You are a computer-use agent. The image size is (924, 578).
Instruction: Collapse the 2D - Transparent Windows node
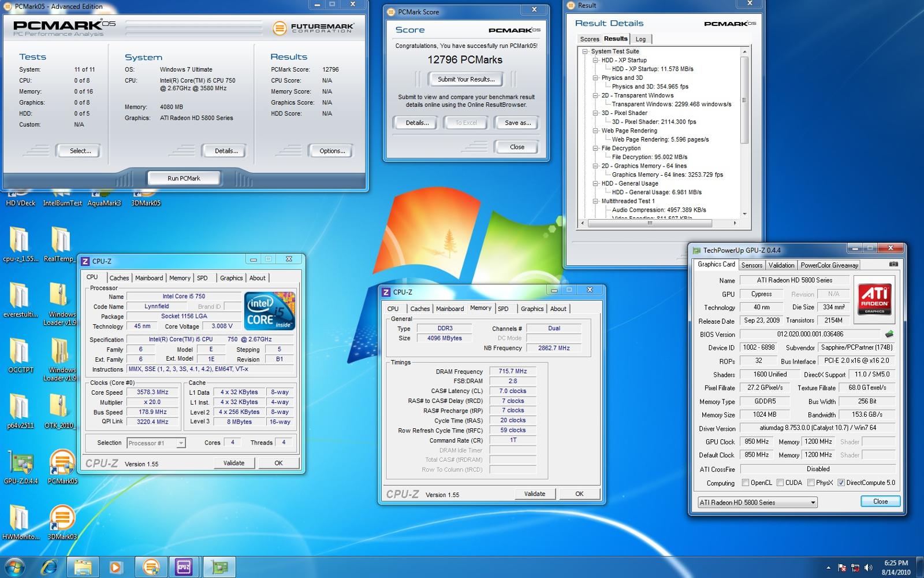click(595, 95)
